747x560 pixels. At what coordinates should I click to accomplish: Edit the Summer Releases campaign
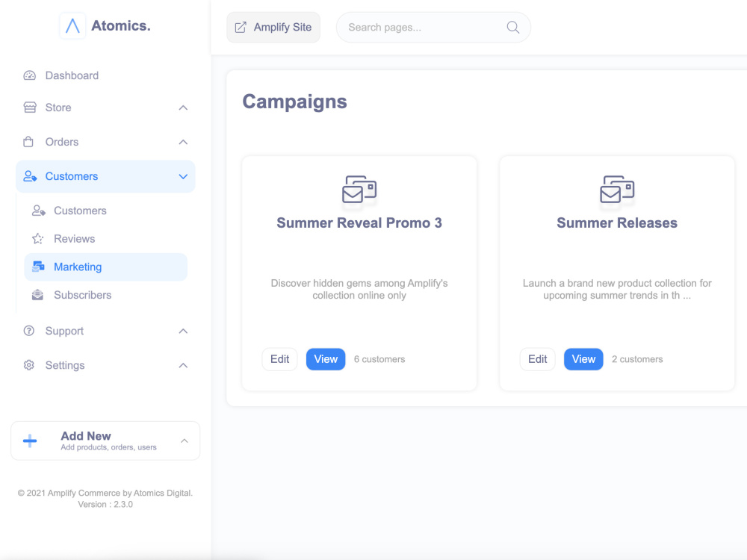[x=537, y=359]
